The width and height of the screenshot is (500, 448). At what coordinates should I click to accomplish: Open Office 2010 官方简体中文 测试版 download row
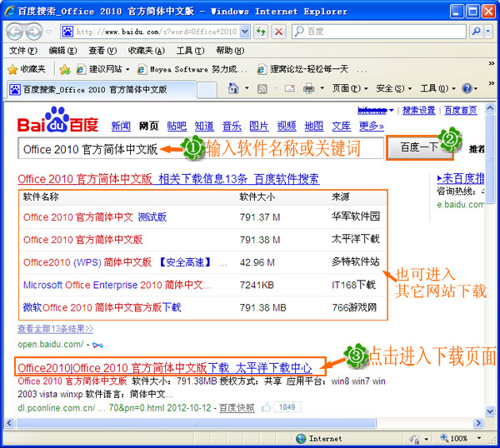coord(95,217)
